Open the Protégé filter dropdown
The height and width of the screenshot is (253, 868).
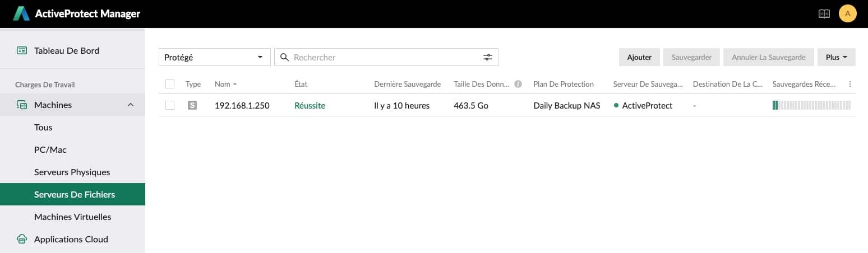point(215,57)
